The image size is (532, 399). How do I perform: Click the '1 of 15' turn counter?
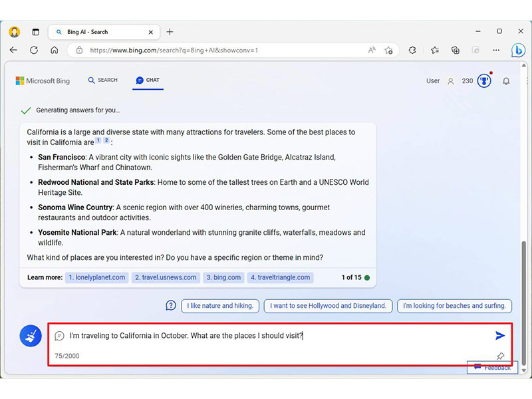352,277
